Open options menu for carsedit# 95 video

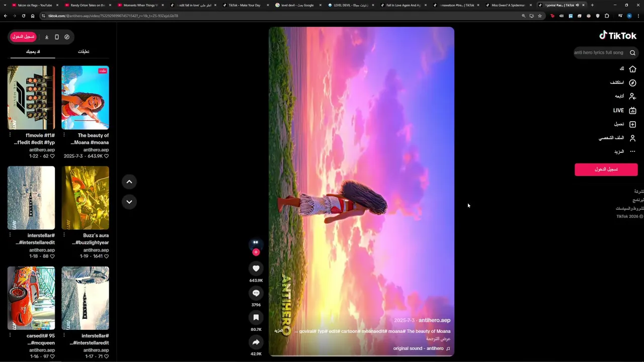[10, 335]
